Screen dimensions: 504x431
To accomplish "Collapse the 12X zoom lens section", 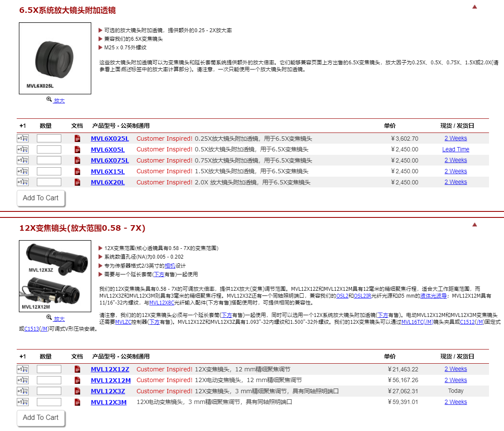I will coord(474,225).
